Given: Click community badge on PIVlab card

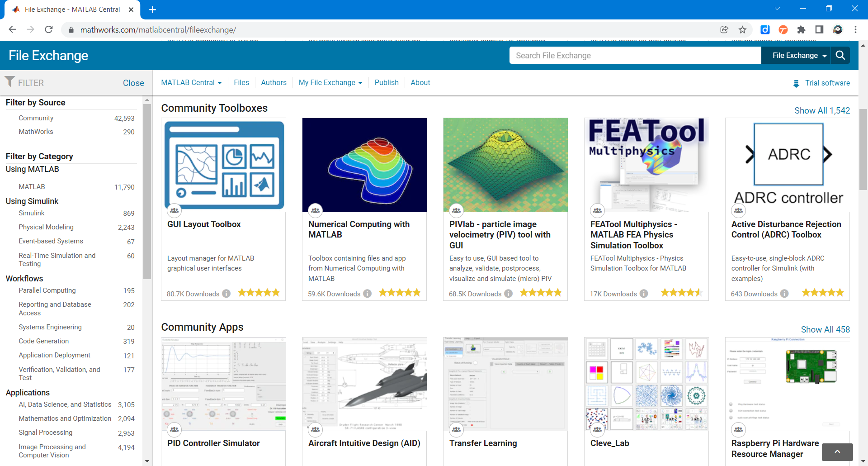Looking at the screenshot, I should click(x=456, y=210).
